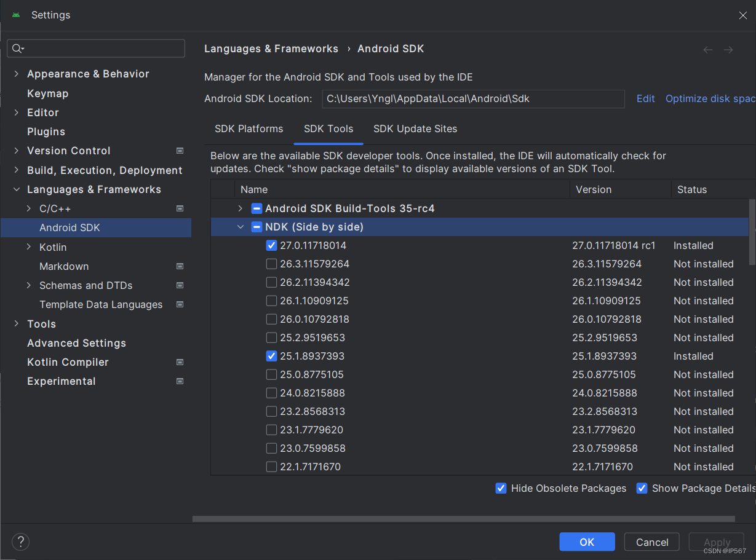756x560 pixels.
Task: Click the vertical scrollbar of tools table
Action: tap(752, 232)
